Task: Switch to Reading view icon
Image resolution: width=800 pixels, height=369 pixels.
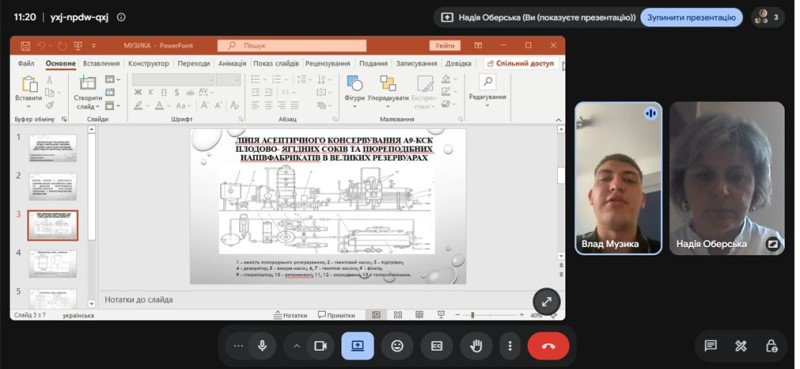Action: (419, 315)
